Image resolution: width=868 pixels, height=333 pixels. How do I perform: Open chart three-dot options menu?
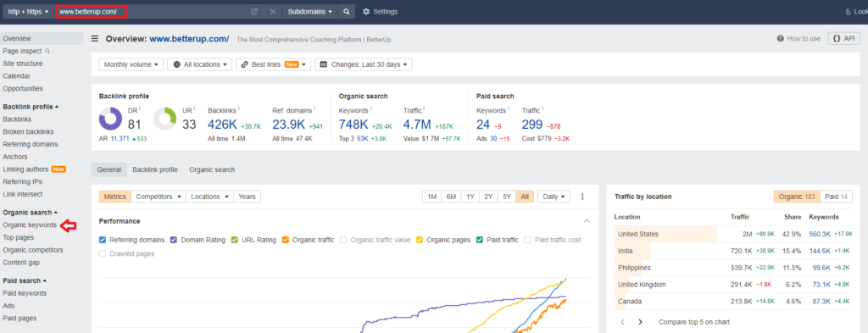(x=582, y=197)
